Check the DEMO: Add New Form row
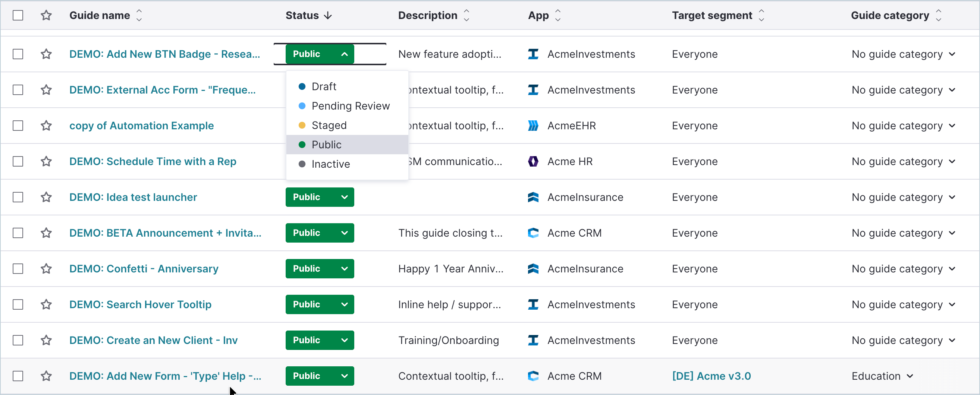This screenshot has width=980, height=395. pos(18,376)
